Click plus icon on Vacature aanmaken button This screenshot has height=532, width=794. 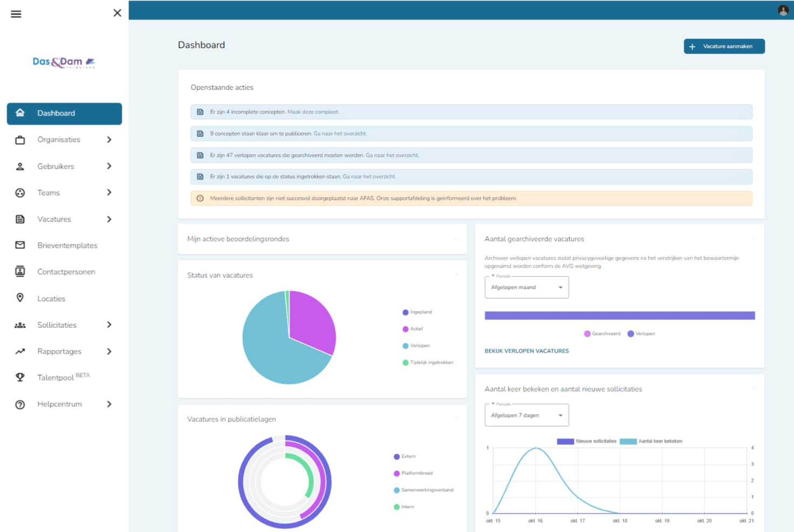692,46
